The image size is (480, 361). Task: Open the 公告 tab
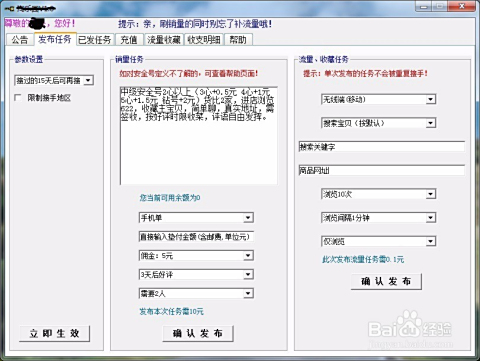(x=20, y=40)
